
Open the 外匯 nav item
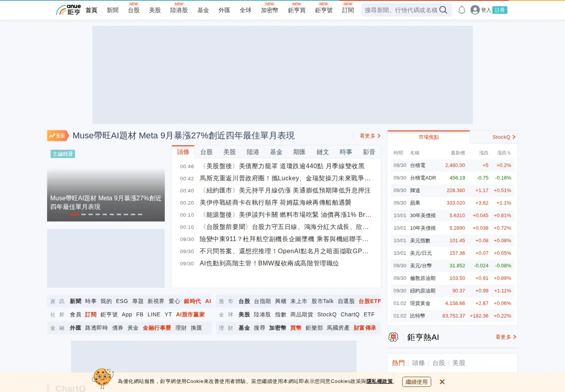coord(224,10)
